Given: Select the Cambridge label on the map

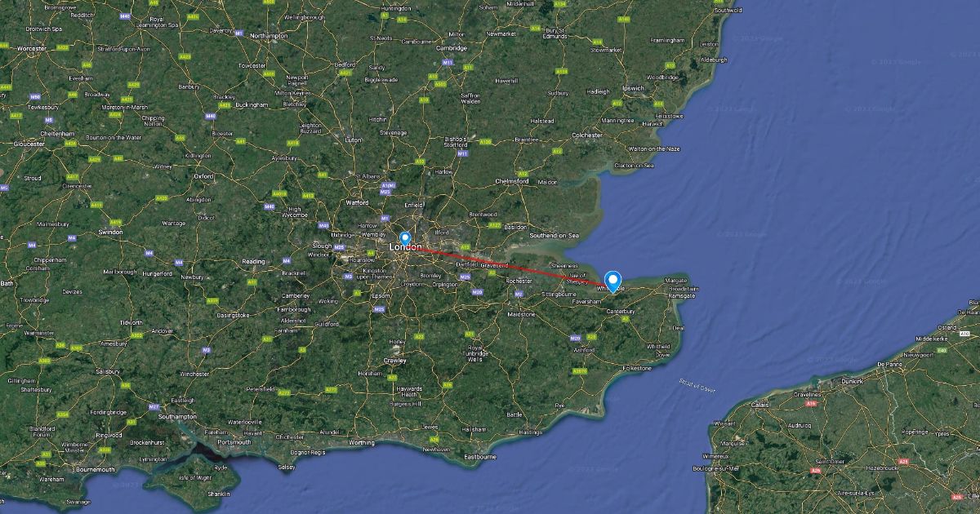Looking at the screenshot, I should (x=451, y=47).
